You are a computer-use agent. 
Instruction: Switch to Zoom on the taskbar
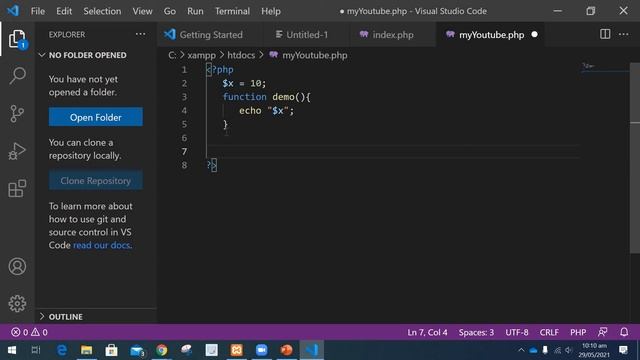(261, 350)
